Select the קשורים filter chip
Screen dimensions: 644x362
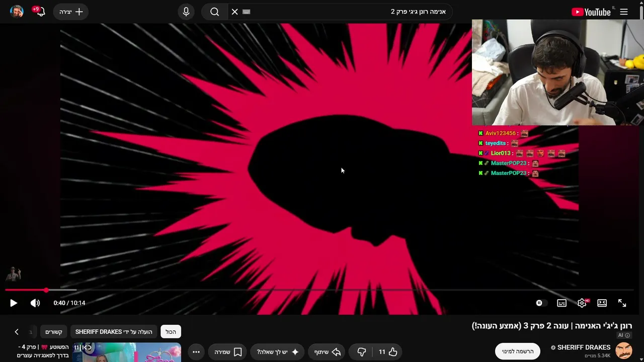point(54,332)
